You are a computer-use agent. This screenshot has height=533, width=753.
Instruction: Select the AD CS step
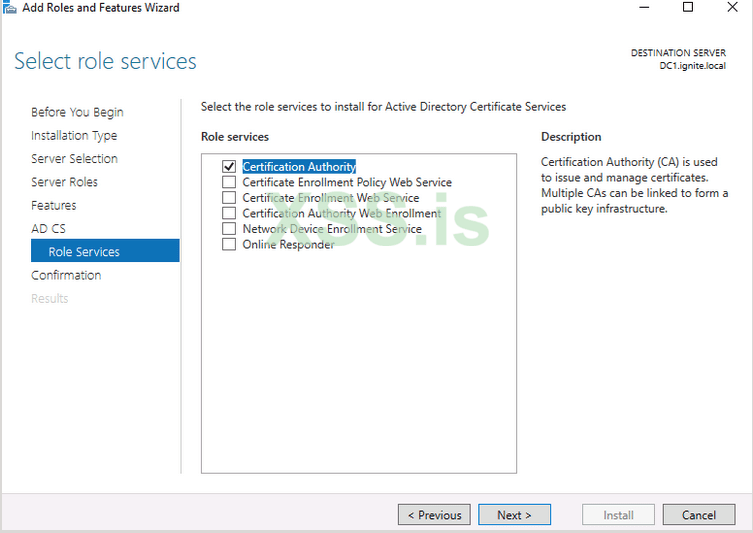(x=48, y=229)
